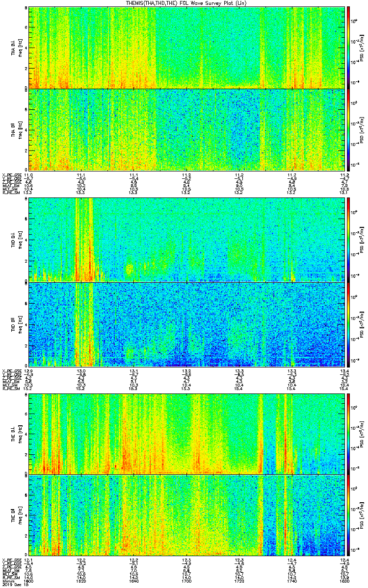Screen dimensions: 368x588
Task: Click the PSD color bar beside THE B-perpendicular
Action: [348, 434]
